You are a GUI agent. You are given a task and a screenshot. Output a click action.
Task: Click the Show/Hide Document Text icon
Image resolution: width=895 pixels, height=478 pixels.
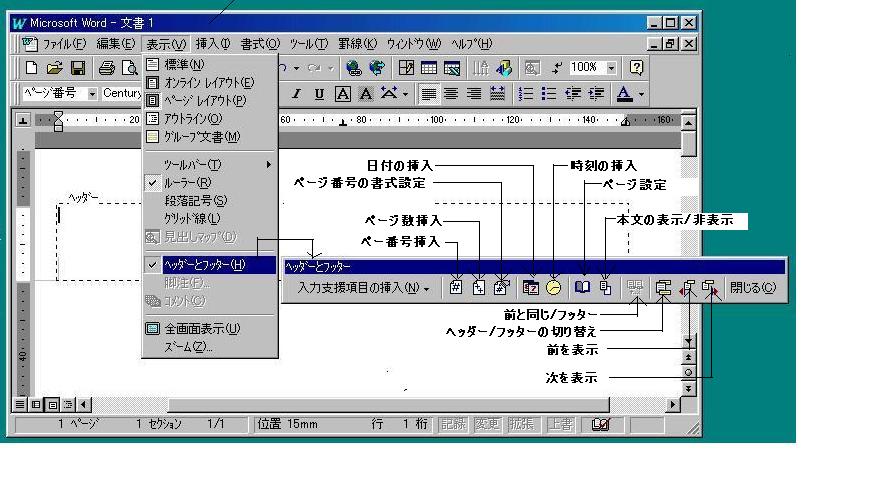(x=606, y=288)
